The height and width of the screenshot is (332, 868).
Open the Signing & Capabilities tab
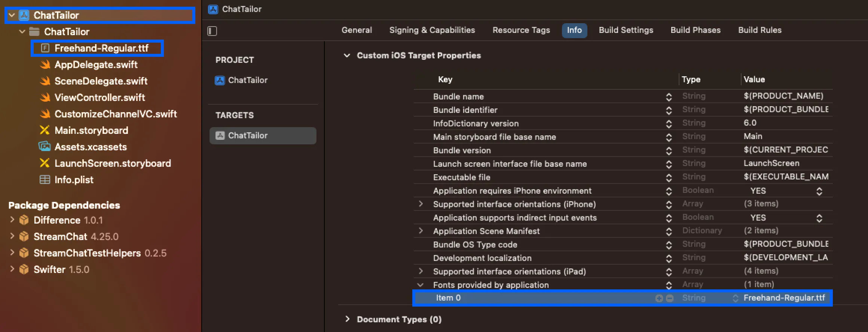432,30
